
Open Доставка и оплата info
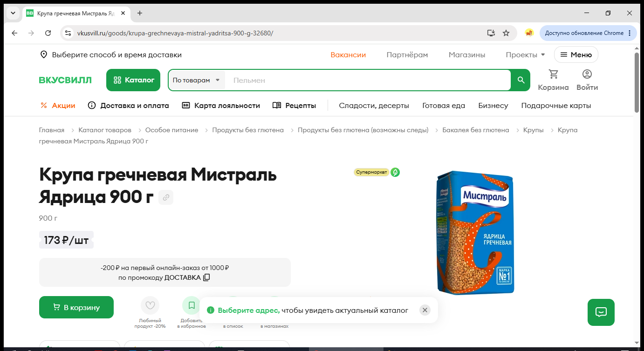click(x=128, y=105)
